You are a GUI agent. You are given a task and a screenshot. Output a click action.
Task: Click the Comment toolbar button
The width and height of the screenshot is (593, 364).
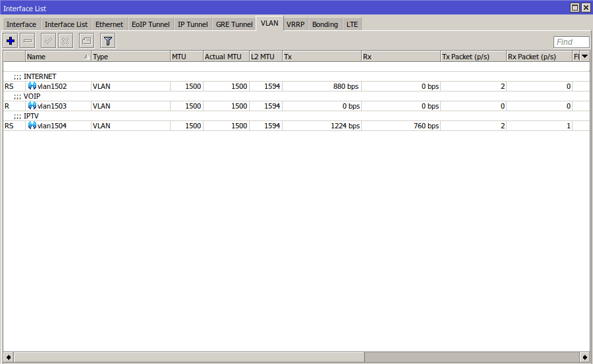click(86, 41)
